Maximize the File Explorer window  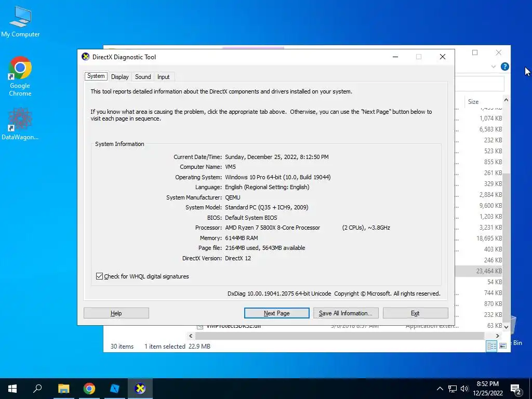click(475, 52)
